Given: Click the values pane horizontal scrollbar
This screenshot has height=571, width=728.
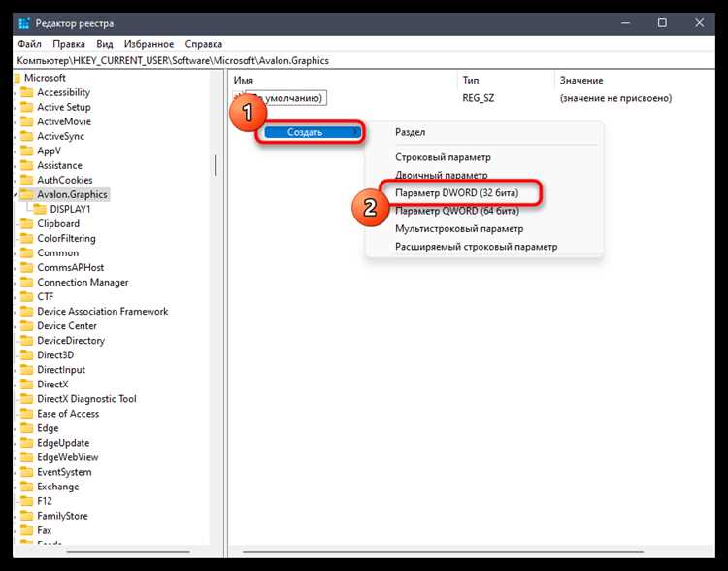Looking at the screenshot, I should 443,552.
